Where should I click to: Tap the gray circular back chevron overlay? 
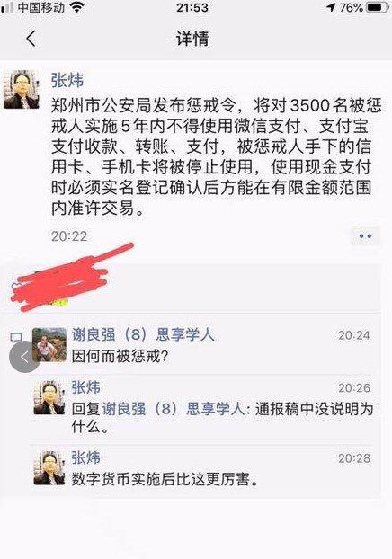pos(24,357)
